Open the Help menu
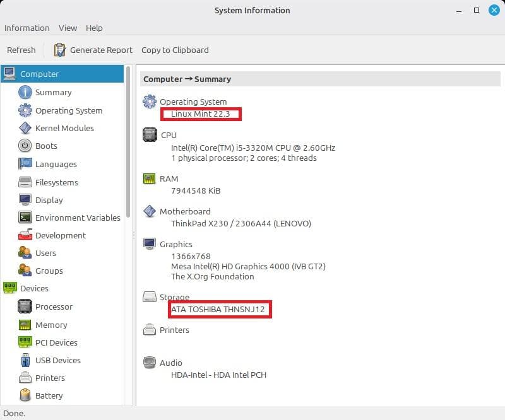 click(x=95, y=28)
